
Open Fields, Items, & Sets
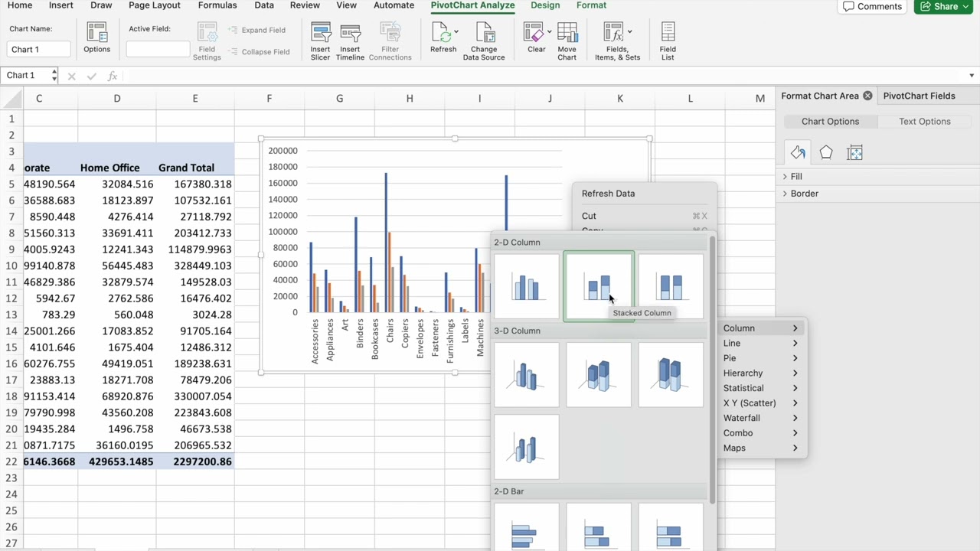[x=617, y=41]
